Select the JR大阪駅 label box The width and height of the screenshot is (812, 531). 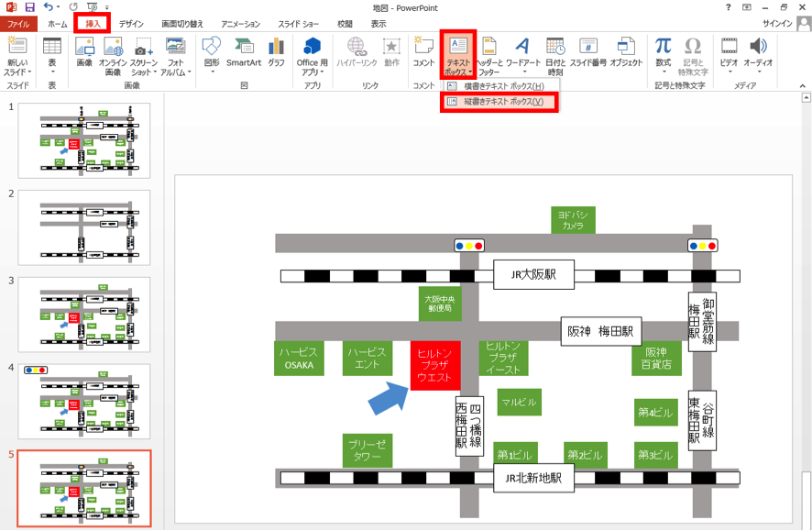click(x=533, y=274)
